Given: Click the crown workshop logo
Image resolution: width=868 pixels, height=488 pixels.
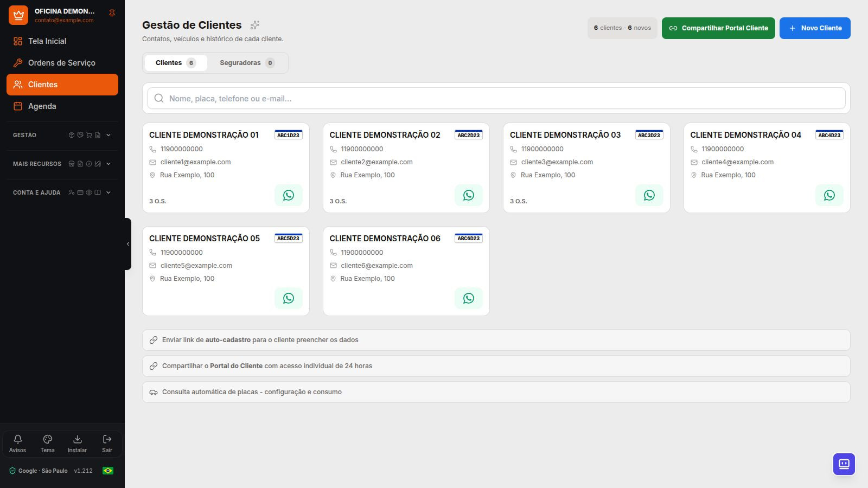Looking at the screenshot, I should click(18, 15).
